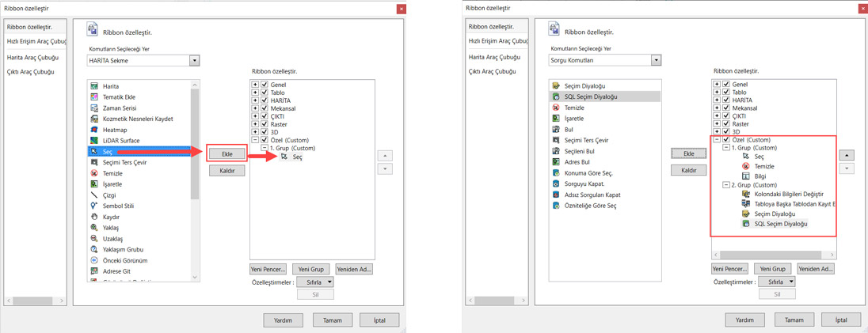Toggle Tablo checkbox in HARİTA Sekme dialog
The height and width of the screenshot is (333, 868).
tap(265, 93)
